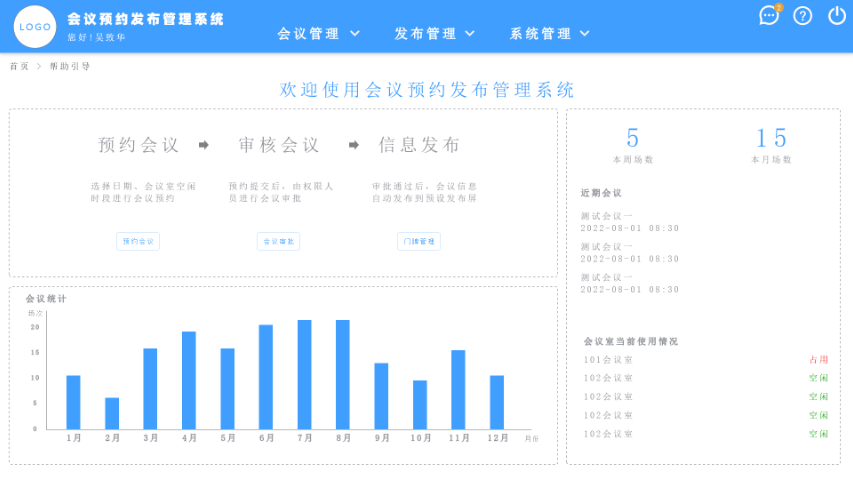Click the 7月 bar in the chart
The image size is (853, 480).
click(305, 374)
